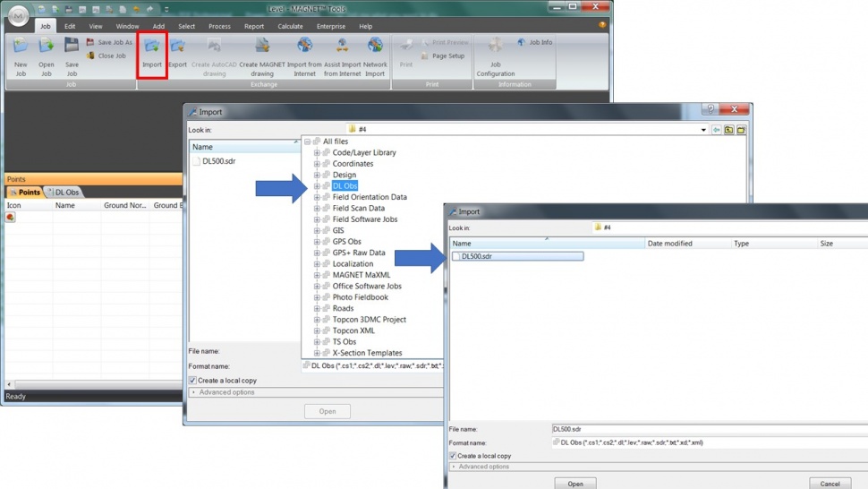Screen dimensions: 868x489
Task: Select GPS+ Raw Data tree item
Action: click(x=359, y=253)
